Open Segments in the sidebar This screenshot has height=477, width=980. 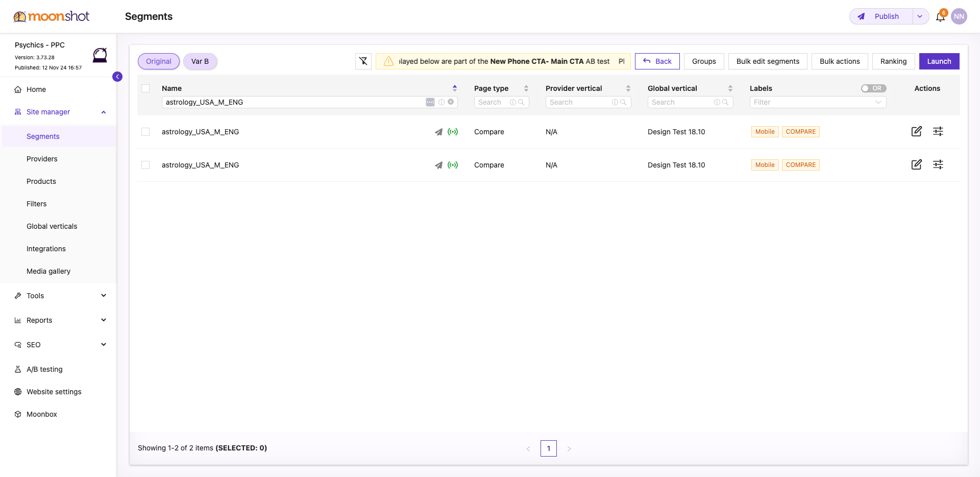43,136
